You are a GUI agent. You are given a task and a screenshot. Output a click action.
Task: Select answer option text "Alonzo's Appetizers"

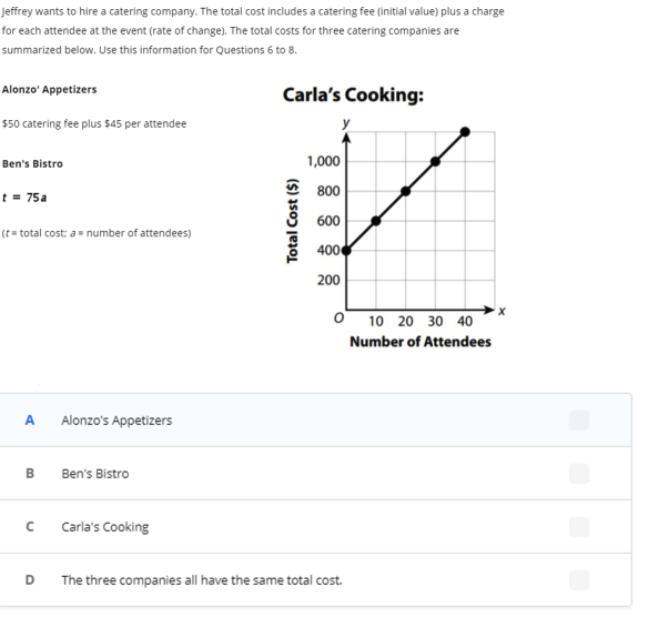116,420
